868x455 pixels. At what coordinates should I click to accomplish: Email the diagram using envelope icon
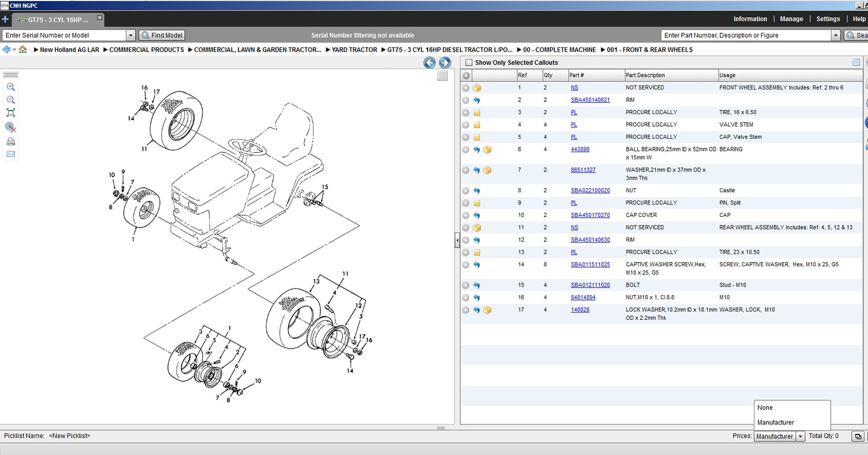point(10,154)
